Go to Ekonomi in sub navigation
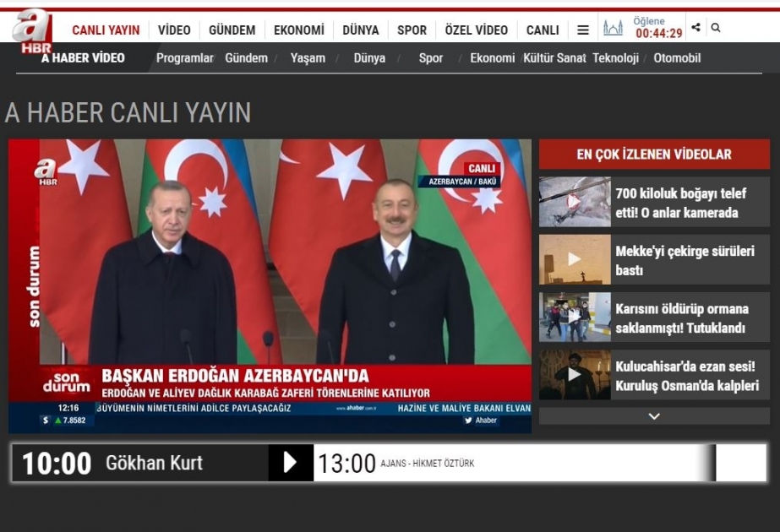Image resolution: width=780 pixels, height=532 pixels. point(493,58)
